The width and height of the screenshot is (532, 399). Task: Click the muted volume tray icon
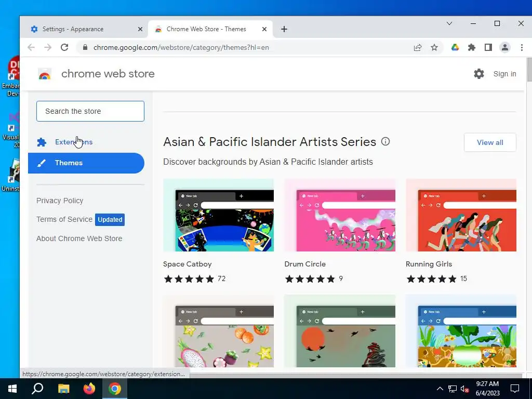tap(465, 389)
